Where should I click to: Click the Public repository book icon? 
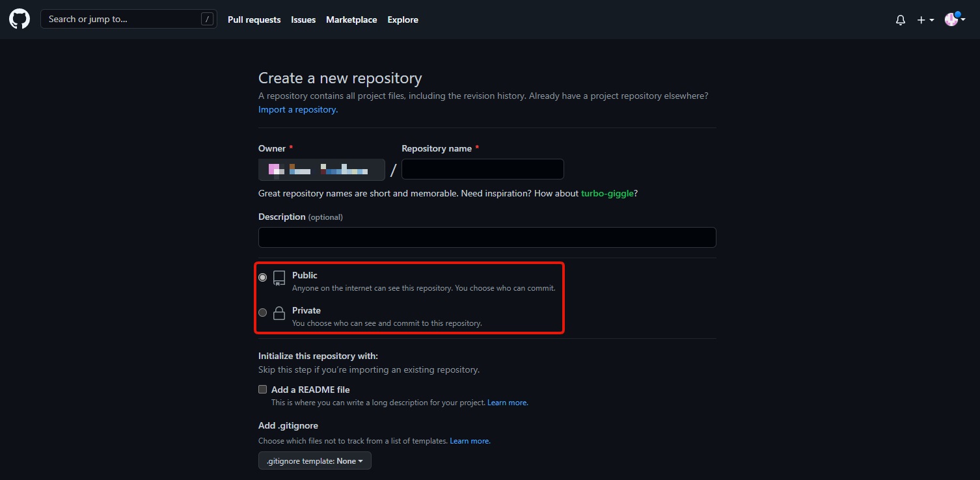coord(279,278)
